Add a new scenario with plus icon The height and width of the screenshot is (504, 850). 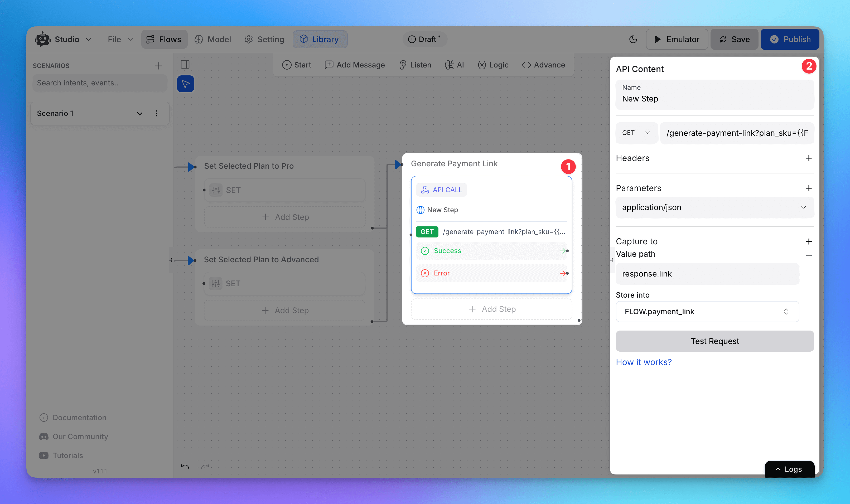(x=159, y=66)
